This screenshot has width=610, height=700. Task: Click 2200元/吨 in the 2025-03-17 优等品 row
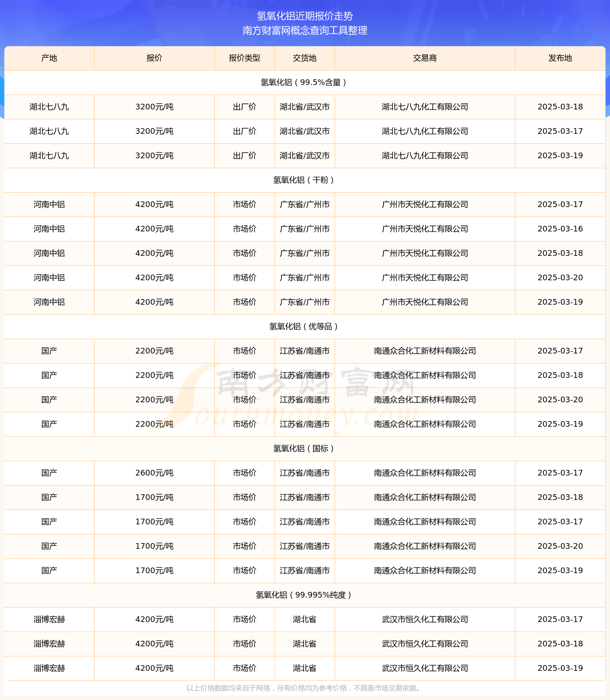pos(154,351)
